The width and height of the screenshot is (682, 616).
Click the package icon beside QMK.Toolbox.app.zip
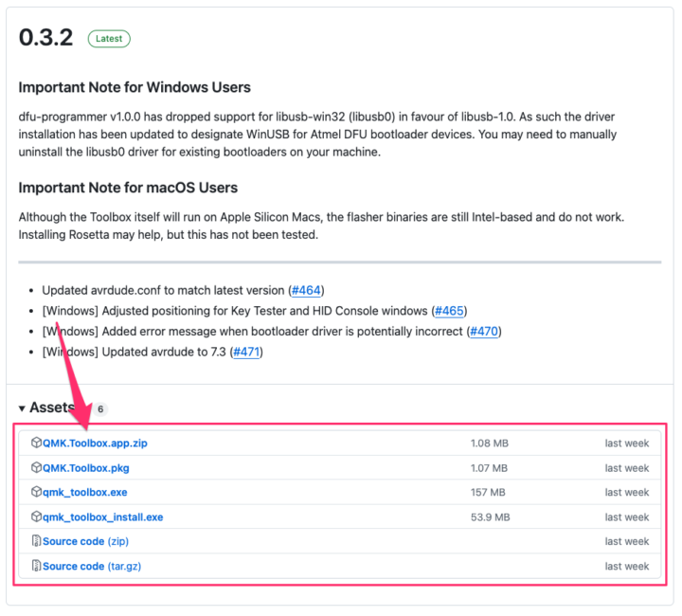pyautogui.click(x=36, y=443)
